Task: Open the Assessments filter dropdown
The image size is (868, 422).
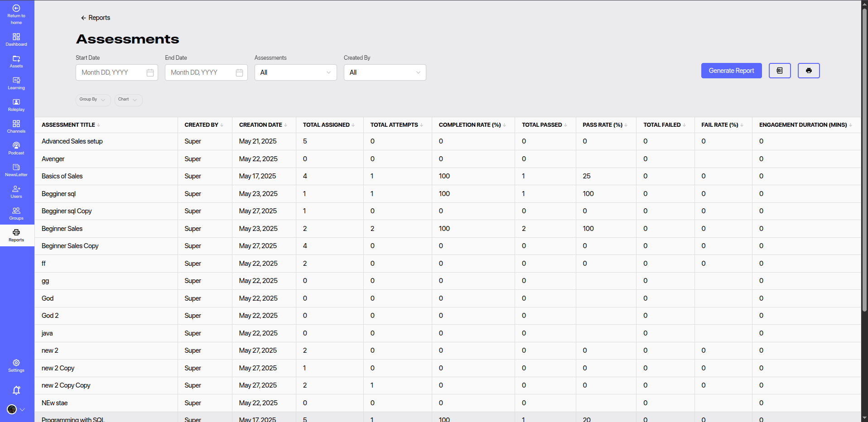Action: tap(295, 72)
